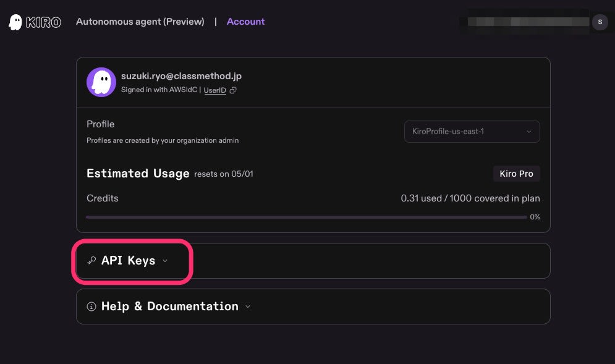Click the UserID link
615x364 pixels.
(214, 90)
